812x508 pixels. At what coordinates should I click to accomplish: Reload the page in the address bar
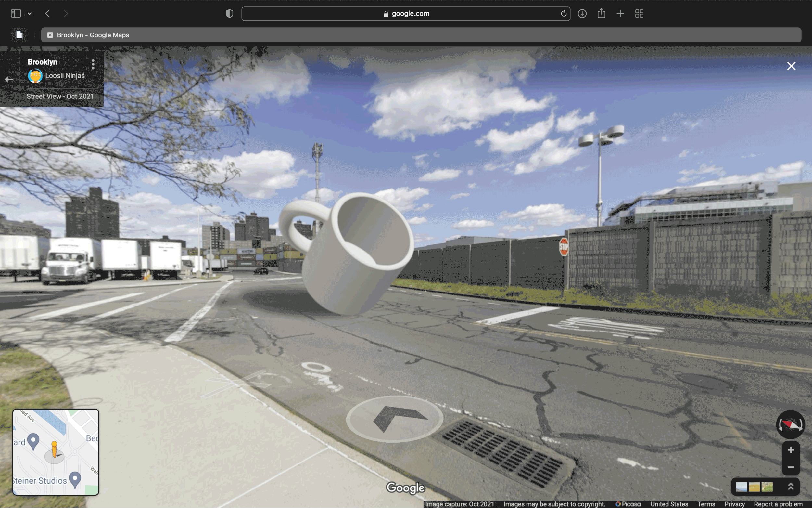coord(563,13)
